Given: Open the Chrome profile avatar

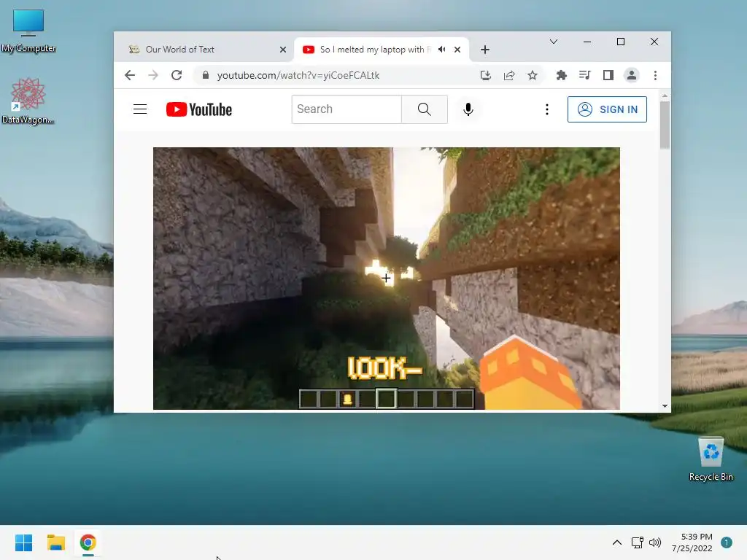Looking at the screenshot, I should tap(632, 75).
